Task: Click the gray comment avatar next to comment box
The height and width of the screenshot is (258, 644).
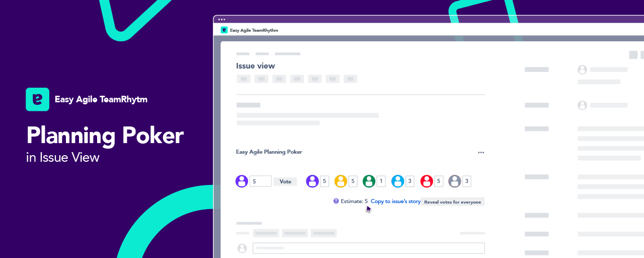Action: tap(242, 248)
